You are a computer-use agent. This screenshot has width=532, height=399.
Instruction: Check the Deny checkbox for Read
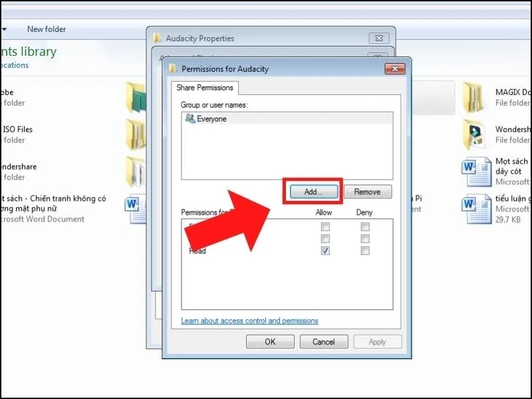pos(365,251)
